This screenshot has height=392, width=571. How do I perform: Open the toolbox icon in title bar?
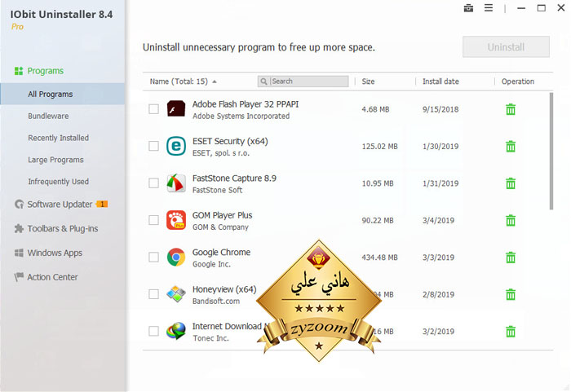point(468,8)
